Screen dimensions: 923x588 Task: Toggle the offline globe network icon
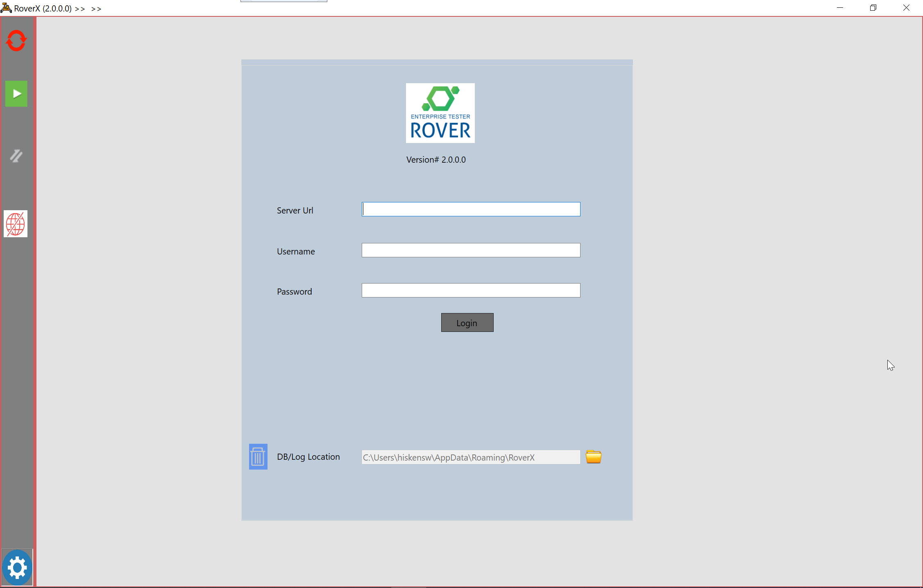point(16,224)
